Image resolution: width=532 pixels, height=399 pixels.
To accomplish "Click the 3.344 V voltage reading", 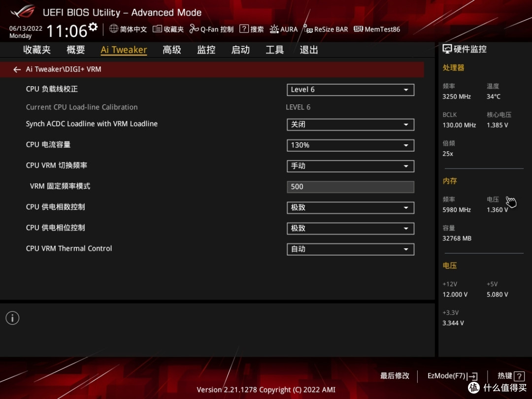I will [x=453, y=323].
